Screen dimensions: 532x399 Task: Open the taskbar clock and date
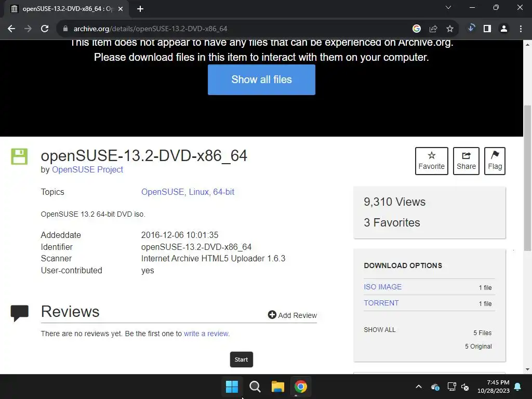494,387
